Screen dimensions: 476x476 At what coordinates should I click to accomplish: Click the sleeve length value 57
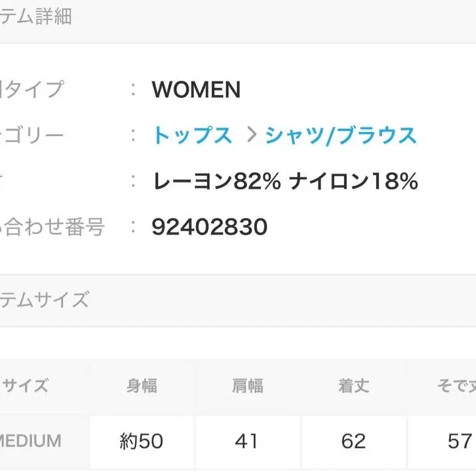[x=459, y=441]
